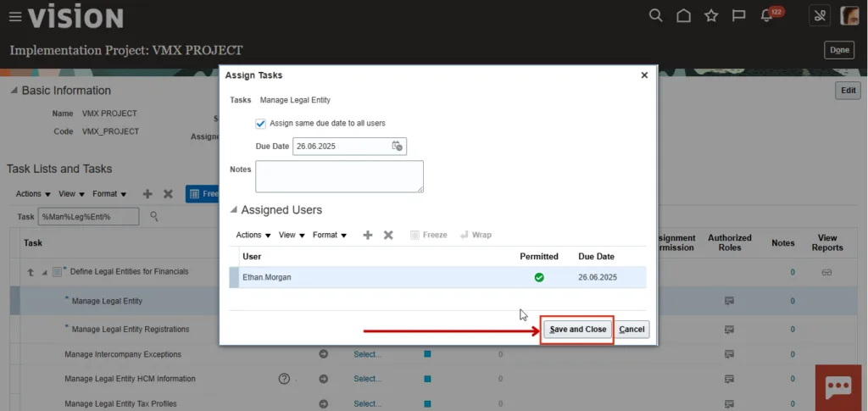Add assigned user with plus icon in dialog
Image resolution: width=868 pixels, height=411 pixels.
(x=368, y=235)
